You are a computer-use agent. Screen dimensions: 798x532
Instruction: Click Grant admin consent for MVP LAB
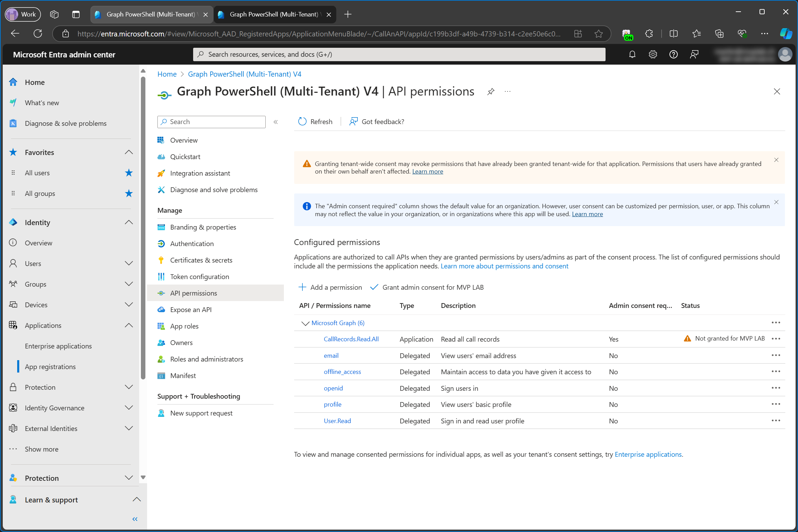point(426,287)
